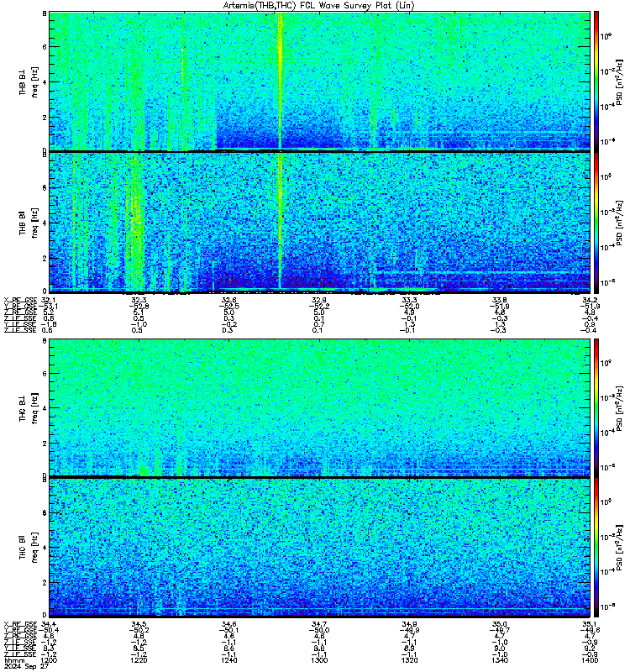Screen dimensions: 630x672
Task: Click the color bar beside the THB B⊥ panel
Action: tap(596, 81)
